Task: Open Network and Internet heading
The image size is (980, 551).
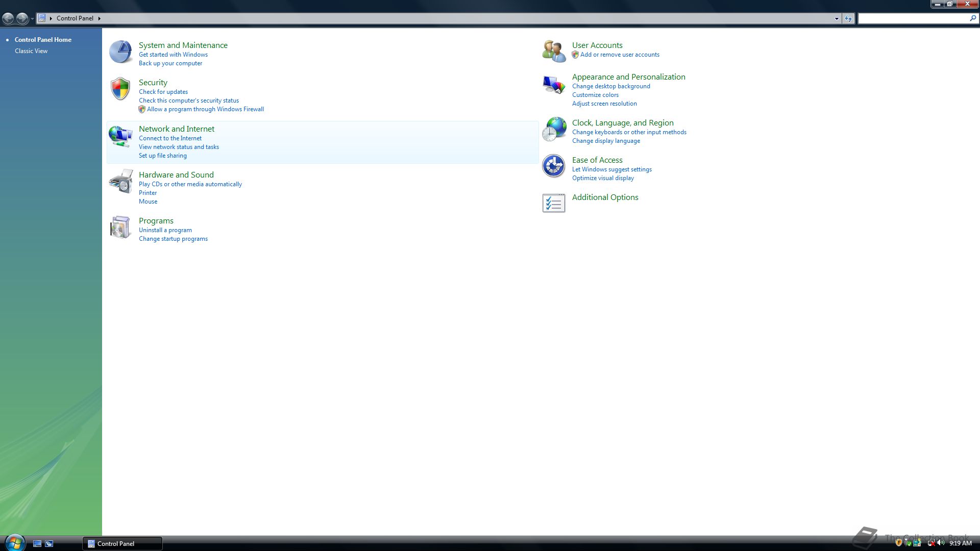Action: (x=177, y=129)
